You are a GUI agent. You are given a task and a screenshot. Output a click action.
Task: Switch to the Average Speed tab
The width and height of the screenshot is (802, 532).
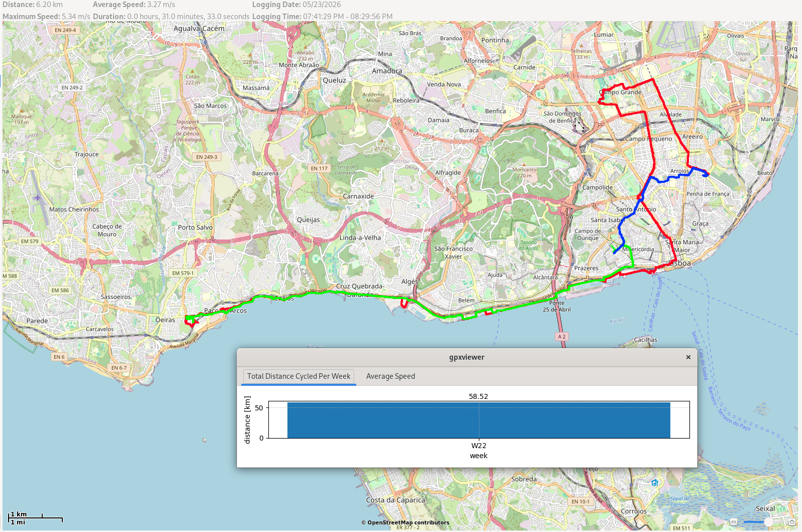coord(390,376)
